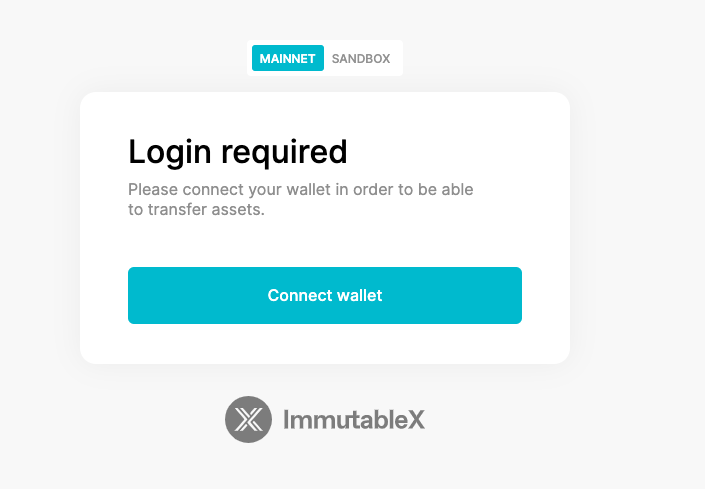Open the SANDBOX environment tab
The height and width of the screenshot is (489, 705).
[361, 58]
